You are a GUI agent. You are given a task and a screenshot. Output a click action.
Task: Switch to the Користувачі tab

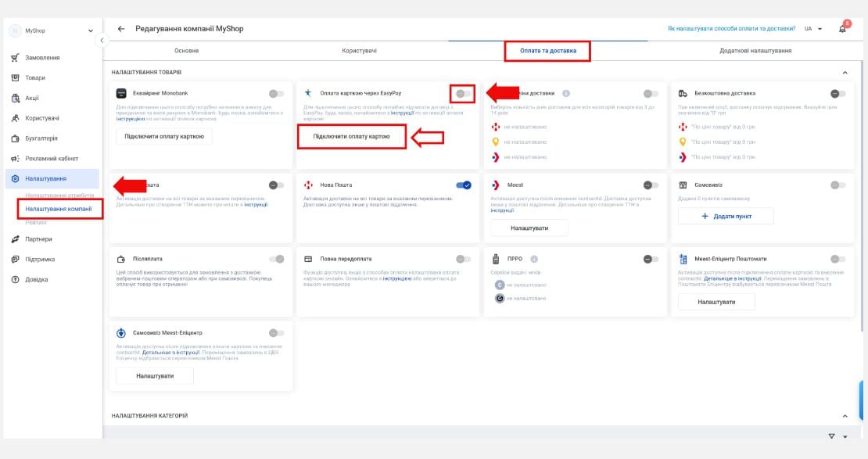(x=359, y=50)
